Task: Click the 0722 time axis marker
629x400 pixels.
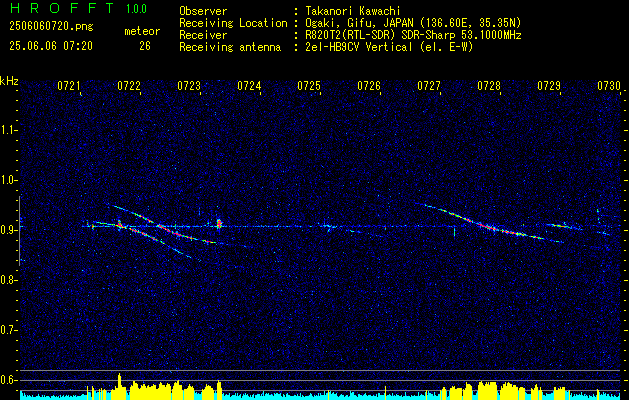Action: coord(129,86)
